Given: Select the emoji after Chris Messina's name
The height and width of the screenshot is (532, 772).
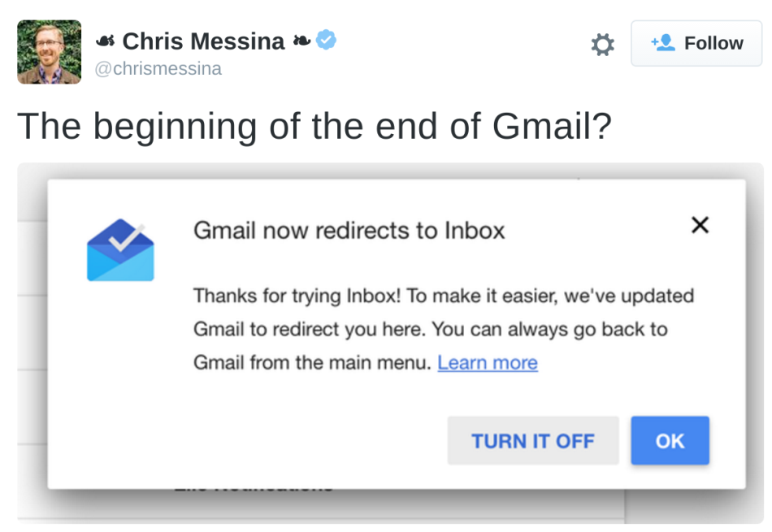Looking at the screenshot, I should tap(303, 39).
